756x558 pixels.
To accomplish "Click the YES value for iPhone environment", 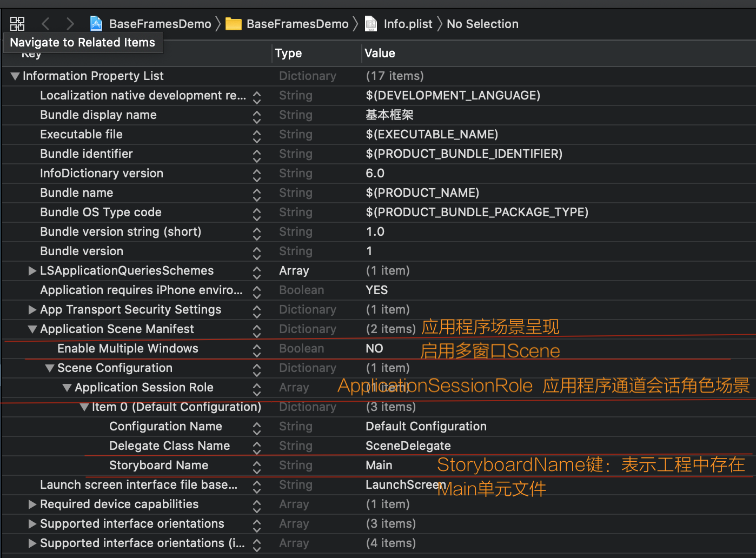I will (x=376, y=290).
